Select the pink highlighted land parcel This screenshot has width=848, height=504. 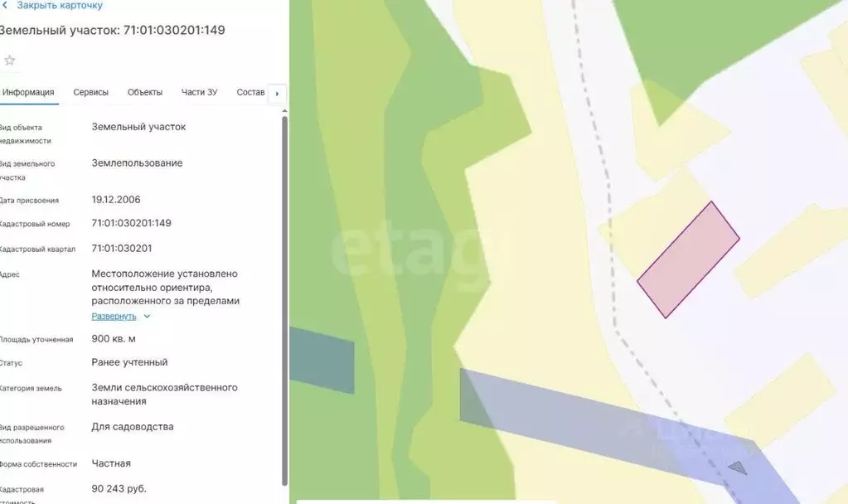pyautogui.click(x=688, y=259)
